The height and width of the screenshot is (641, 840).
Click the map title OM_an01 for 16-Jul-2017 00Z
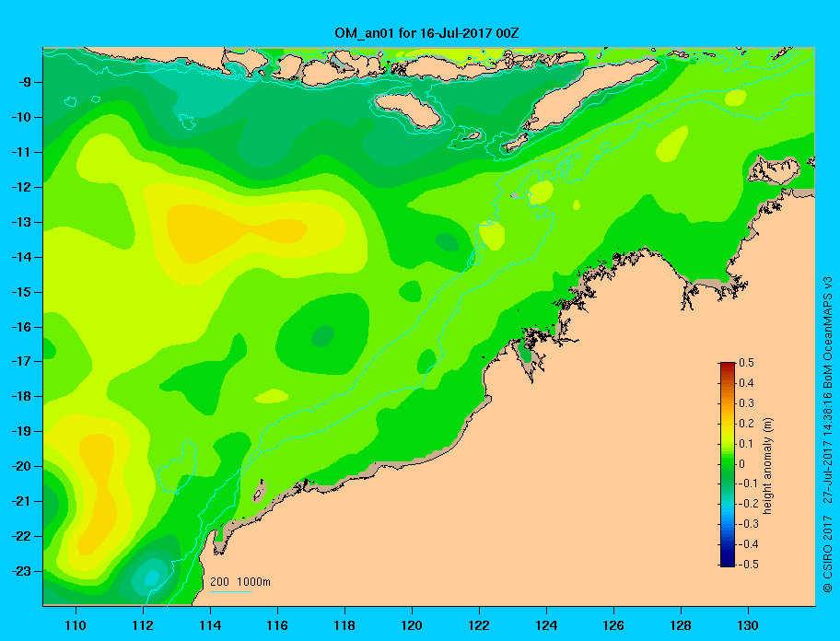(x=426, y=33)
